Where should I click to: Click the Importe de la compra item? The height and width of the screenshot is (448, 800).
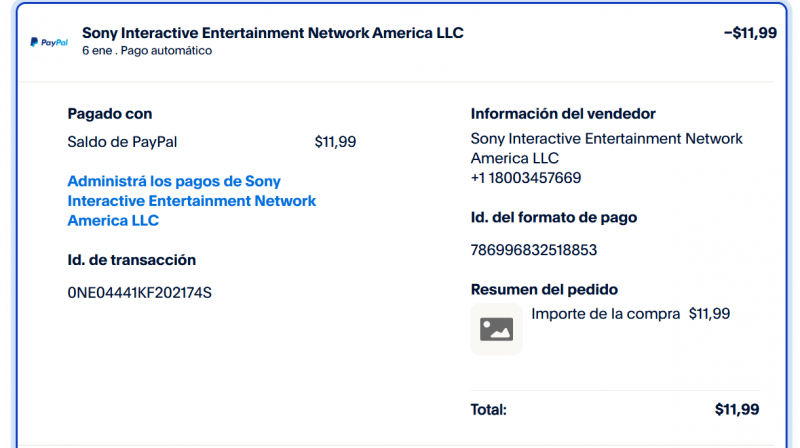pos(605,314)
